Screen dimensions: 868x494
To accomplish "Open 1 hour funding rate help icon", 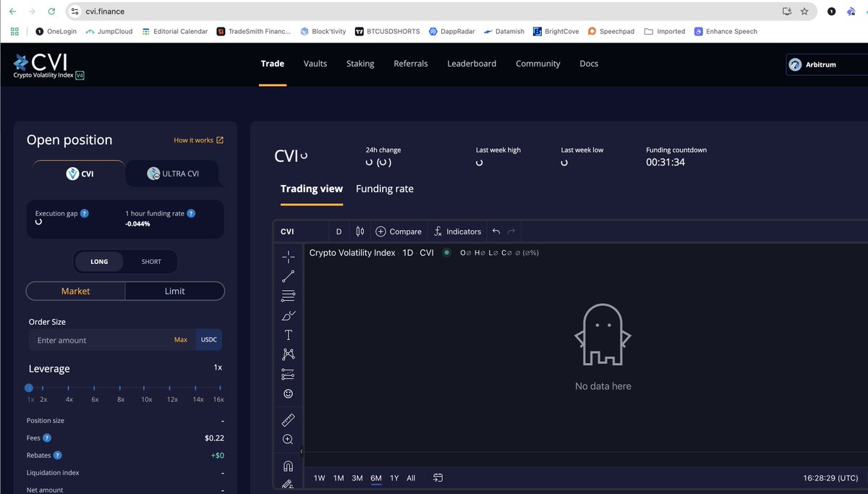I will tap(191, 213).
